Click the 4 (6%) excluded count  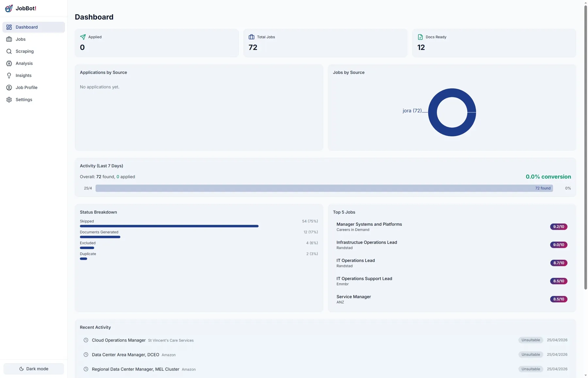coord(312,243)
